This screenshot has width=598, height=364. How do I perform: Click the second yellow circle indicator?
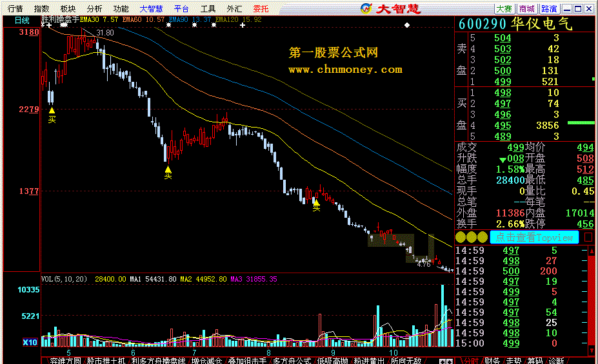472,237
